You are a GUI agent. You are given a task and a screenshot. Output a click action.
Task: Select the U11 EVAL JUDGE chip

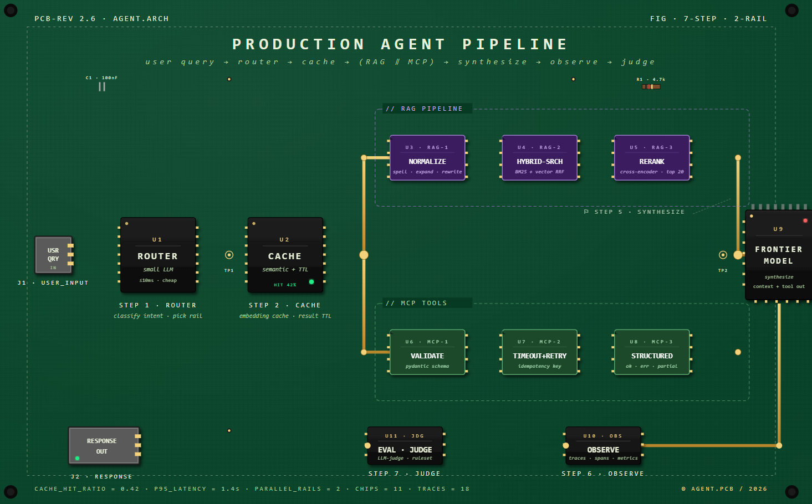tap(405, 445)
